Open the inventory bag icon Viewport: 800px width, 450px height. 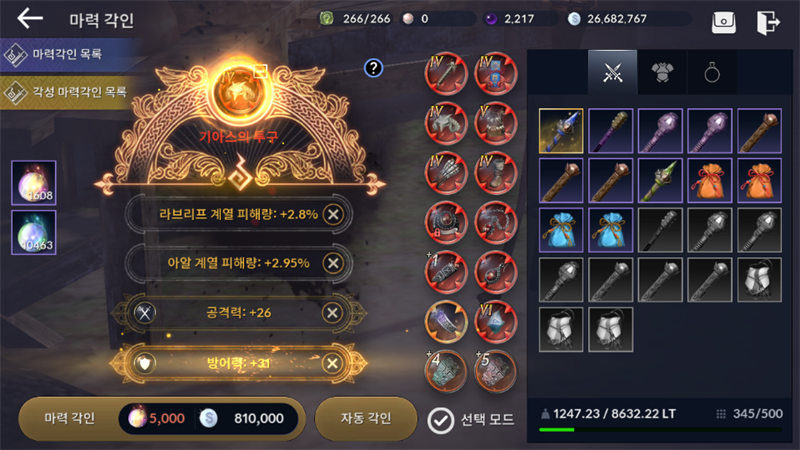pos(723,22)
